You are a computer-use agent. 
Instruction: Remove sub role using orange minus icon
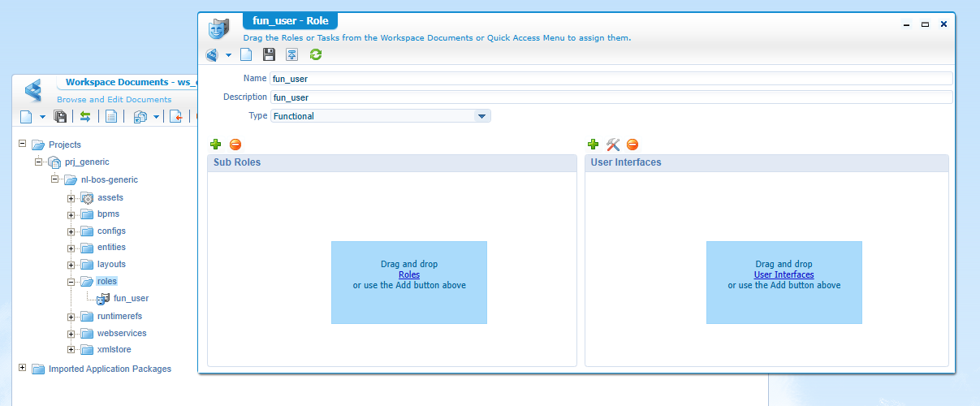pos(235,145)
